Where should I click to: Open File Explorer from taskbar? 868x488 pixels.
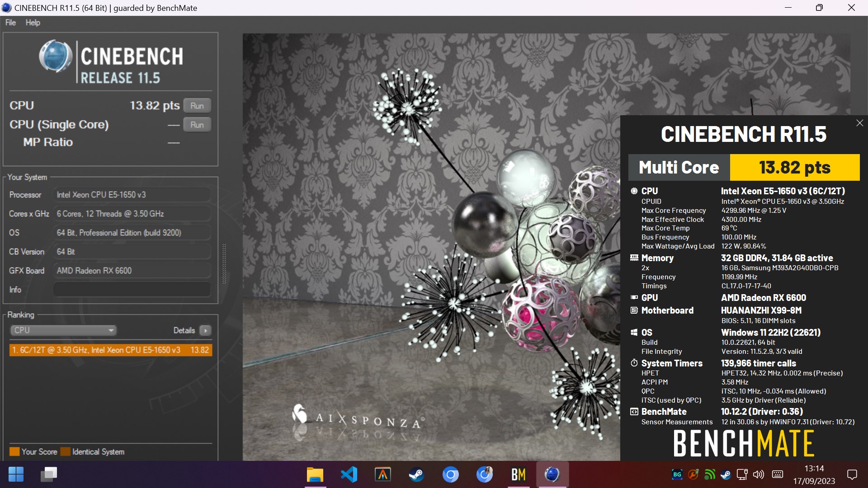tap(315, 474)
